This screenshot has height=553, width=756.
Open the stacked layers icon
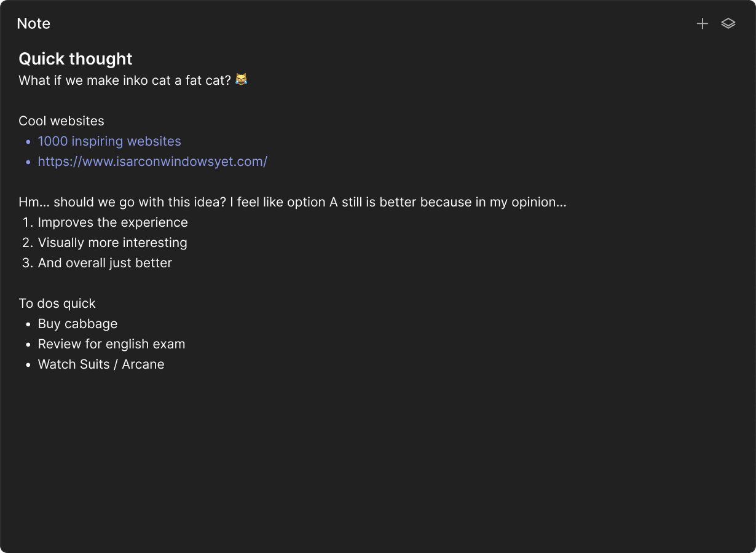click(728, 24)
